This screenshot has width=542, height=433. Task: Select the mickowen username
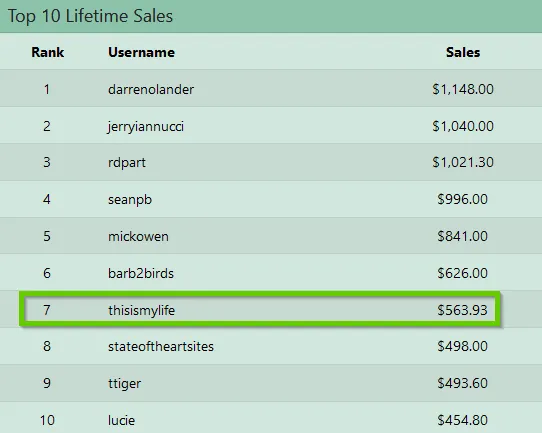pyautogui.click(x=138, y=237)
